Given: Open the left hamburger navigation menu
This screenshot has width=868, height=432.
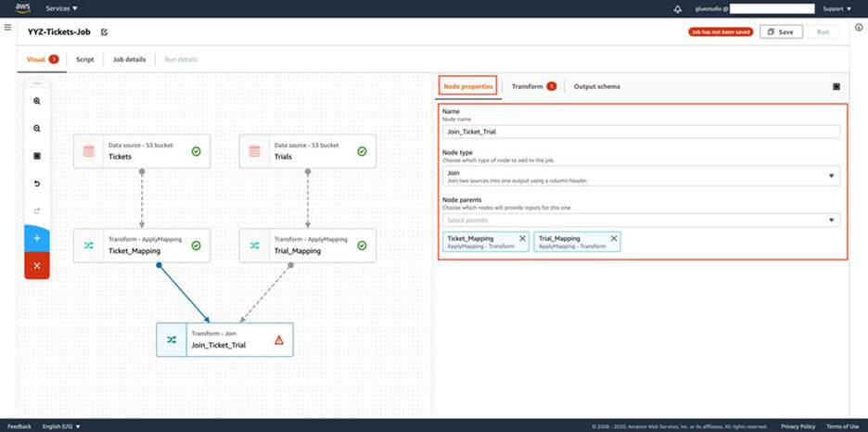Looking at the screenshot, I should [7, 27].
